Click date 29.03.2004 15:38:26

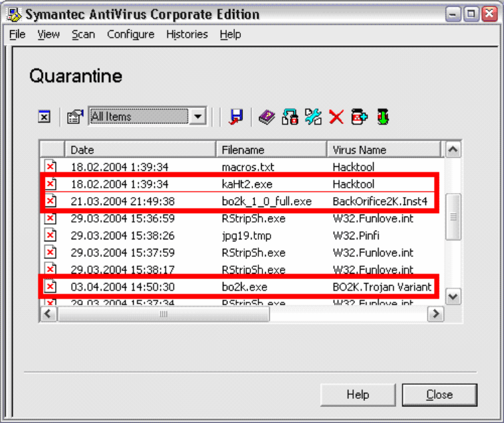point(122,235)
